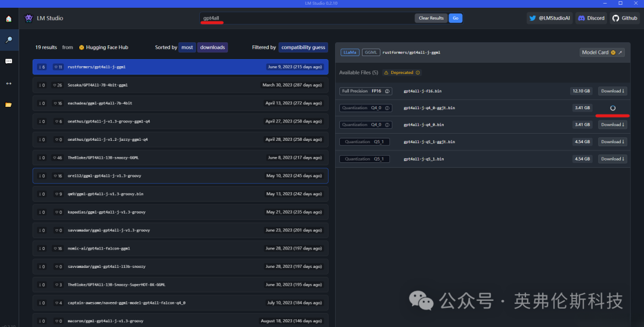
Task: Download gpt4all-j-f16.bin file
Action: [x=612, y=91]
